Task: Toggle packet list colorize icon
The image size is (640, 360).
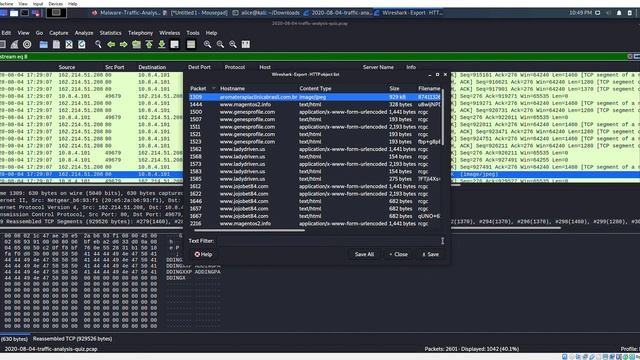Action: (x=191, y=44)
